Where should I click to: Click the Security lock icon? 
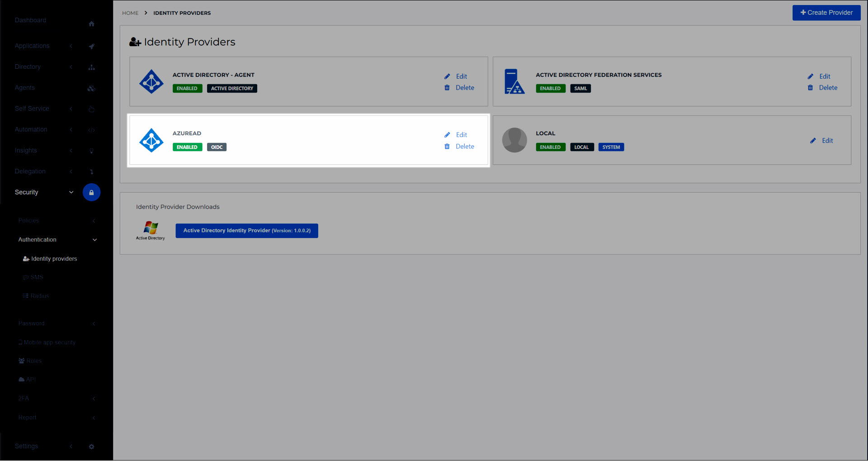(x=91, y=193)
